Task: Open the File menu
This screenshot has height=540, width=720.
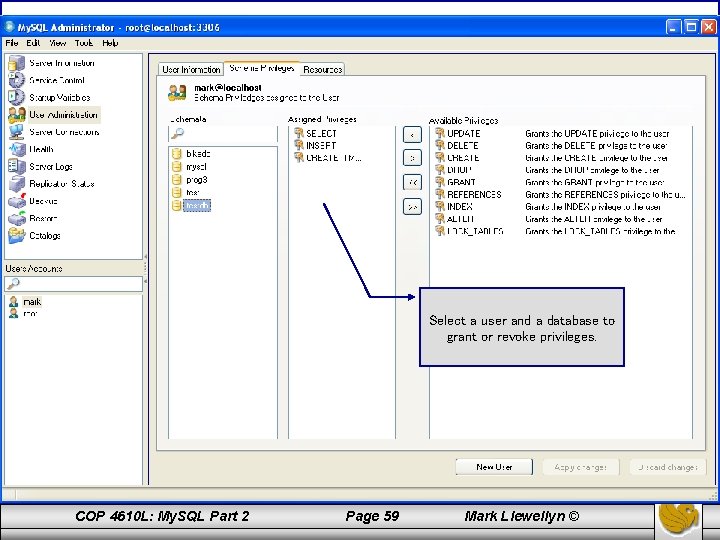Action: [x=12, y=43]
